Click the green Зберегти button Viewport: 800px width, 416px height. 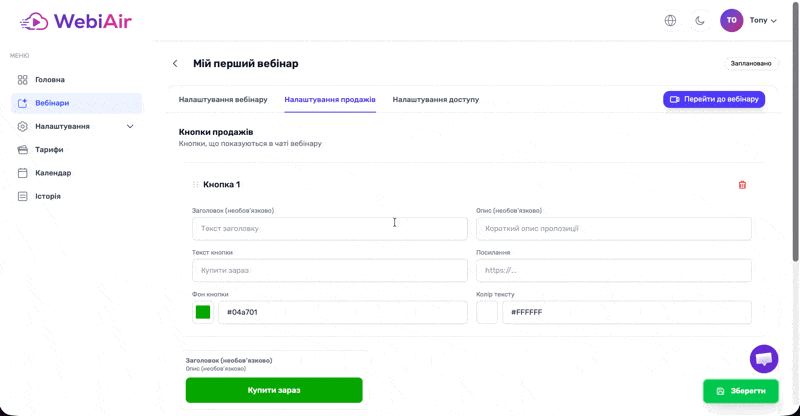click(x=740, y=391)
